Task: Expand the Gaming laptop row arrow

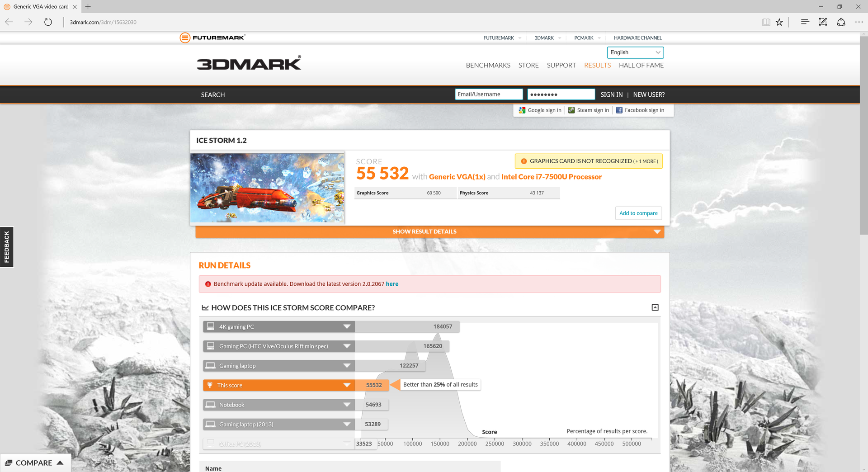Action: (x=347, y=365)
